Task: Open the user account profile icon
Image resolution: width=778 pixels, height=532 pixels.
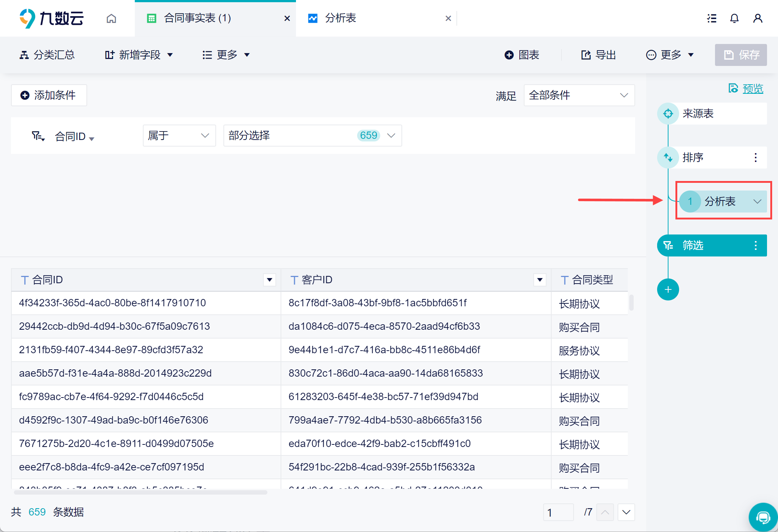Action: tap(757, 18)
